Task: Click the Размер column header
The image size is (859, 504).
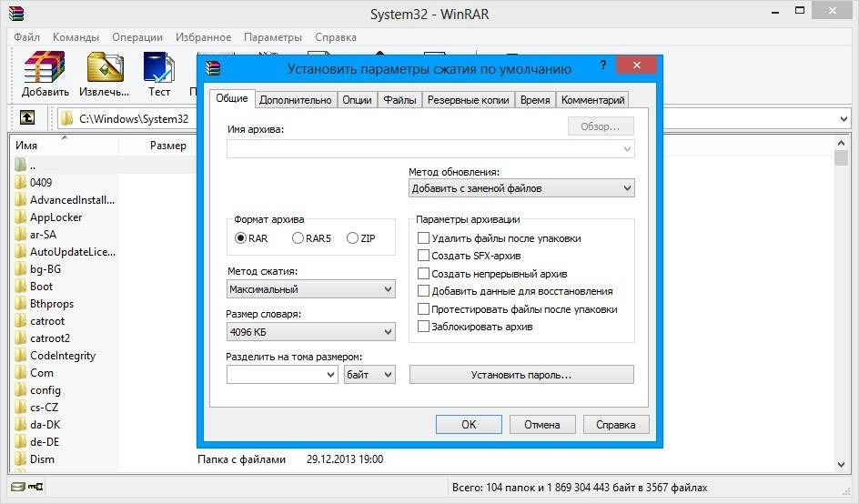Action: point(157,146)
